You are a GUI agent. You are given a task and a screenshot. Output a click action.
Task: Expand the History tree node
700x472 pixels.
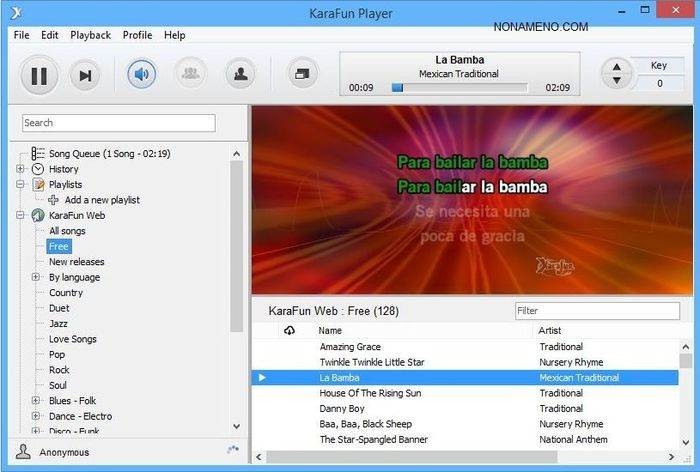click(20, 169)
